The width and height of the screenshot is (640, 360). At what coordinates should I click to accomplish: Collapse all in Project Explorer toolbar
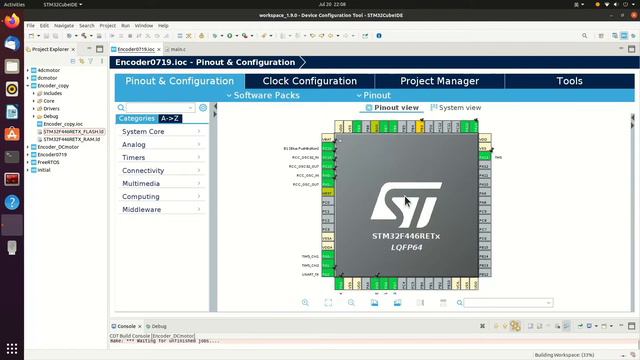point(73,61)
